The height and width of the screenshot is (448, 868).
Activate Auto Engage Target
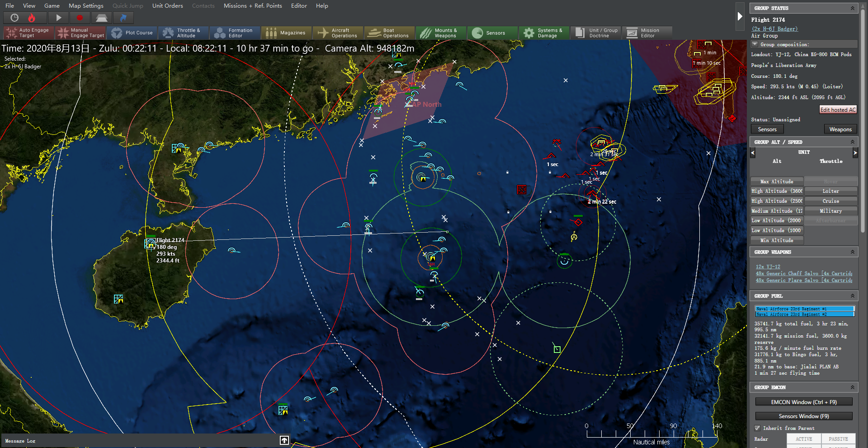click(28, 33)
